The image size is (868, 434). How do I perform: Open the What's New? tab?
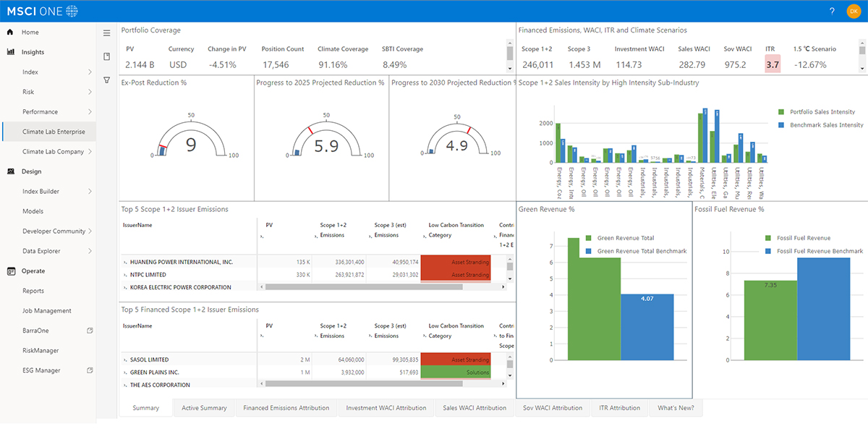point(676,408)
